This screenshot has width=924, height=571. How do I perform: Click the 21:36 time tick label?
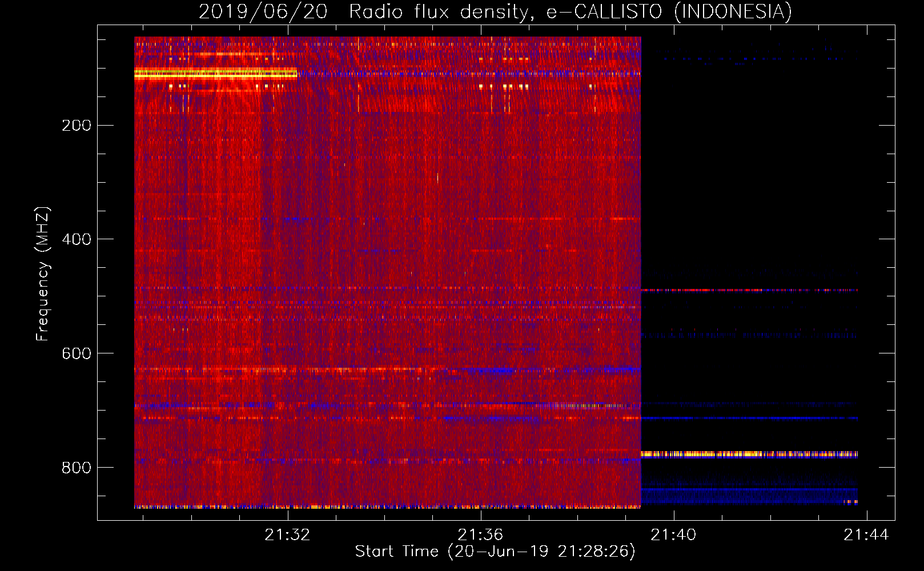(x=480, y=534)
